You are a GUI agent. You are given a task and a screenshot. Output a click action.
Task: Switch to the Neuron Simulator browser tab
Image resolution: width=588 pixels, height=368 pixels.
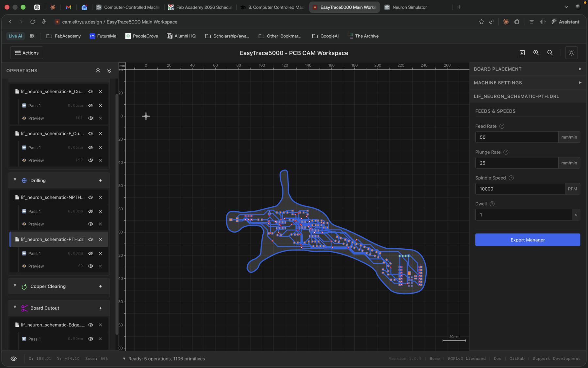(x=409, y=7)
